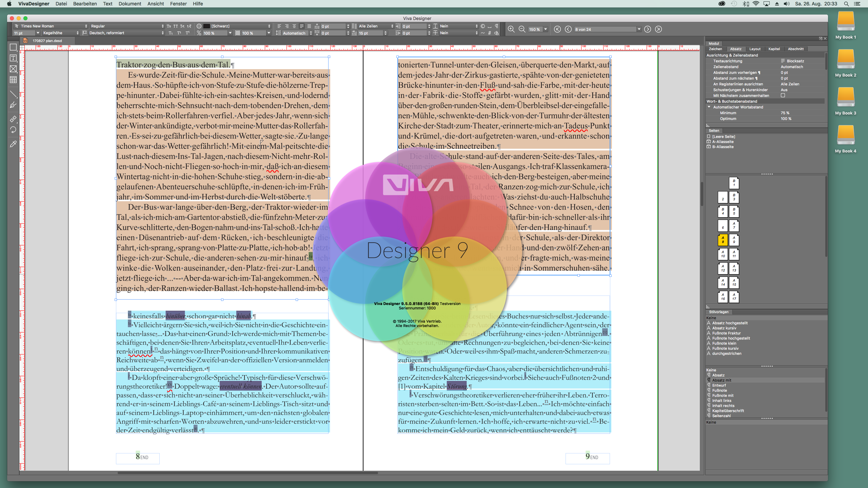Image resolution: width=868 pixels, height=488 pixels.
Task: Go to the last page
Action: pyautogui.click(x=658, y=29)
